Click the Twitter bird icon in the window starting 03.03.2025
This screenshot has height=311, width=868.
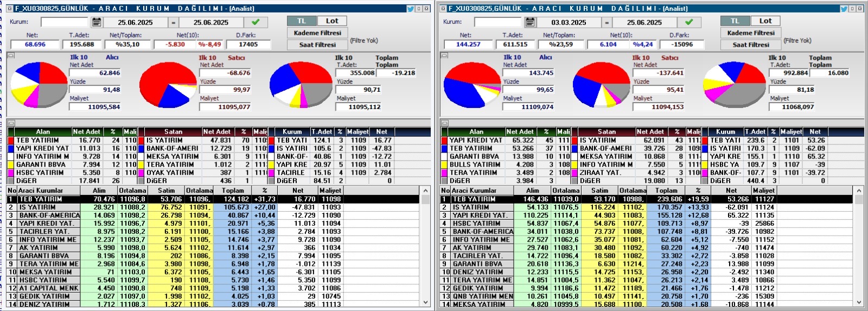tap(844, 9)
